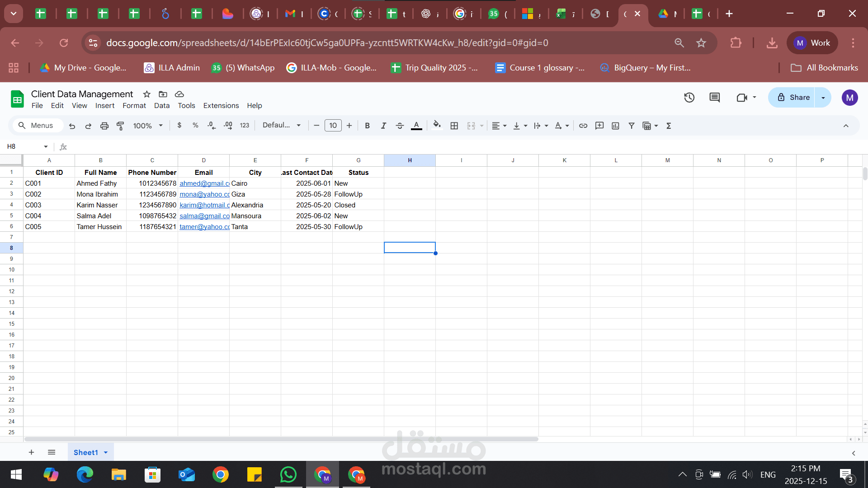Click the functions sigma icon
This screenshot has height=488, width=868.
click(669, 126)
